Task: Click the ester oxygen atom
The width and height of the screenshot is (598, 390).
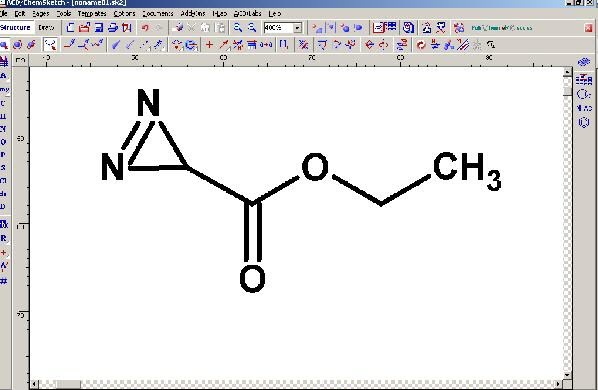Action: 315,167
